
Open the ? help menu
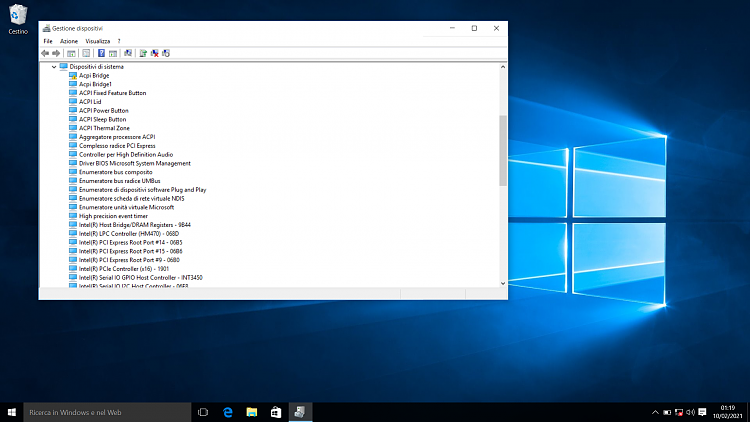tap(119, 41)
